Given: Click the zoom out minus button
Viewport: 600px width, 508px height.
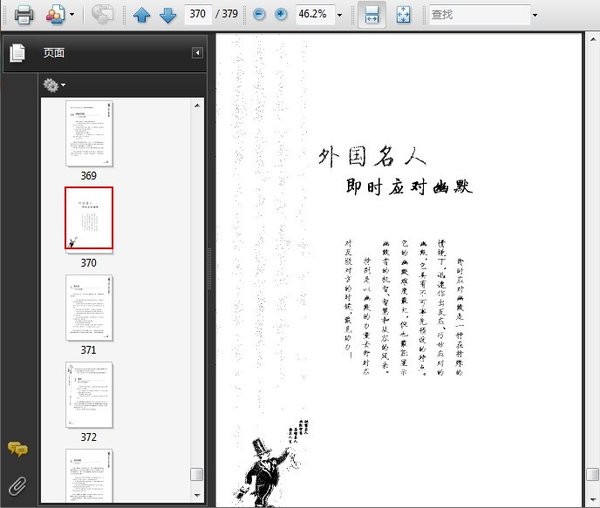Looking at the screenshot, I should coord(260,15).
